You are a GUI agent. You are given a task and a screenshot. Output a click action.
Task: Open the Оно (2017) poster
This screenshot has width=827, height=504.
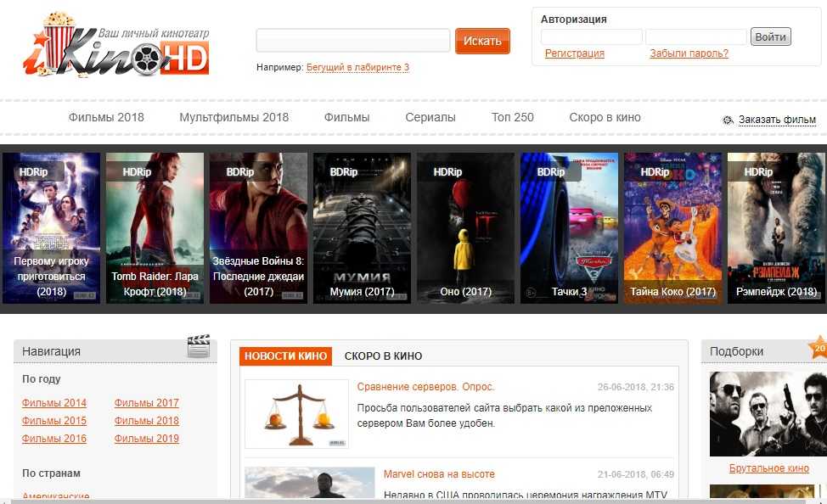465,227
